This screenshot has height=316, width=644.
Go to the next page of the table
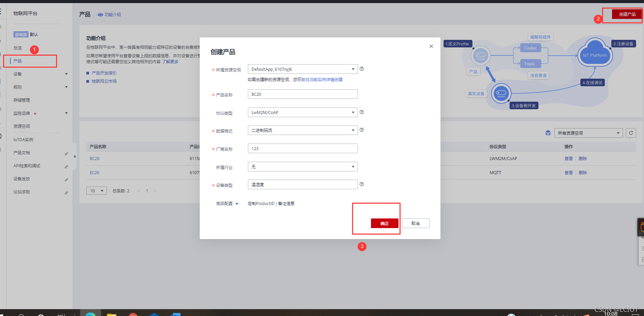[x=155, y=191]
